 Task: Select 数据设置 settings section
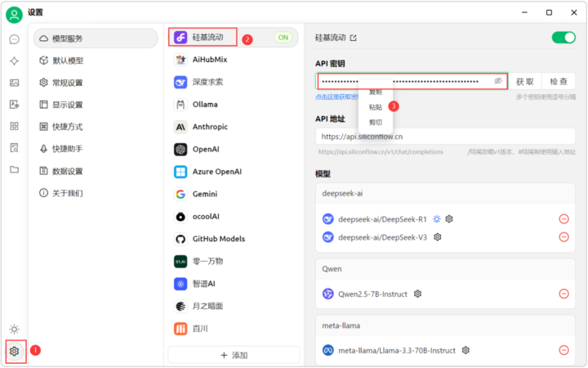pos(96,171)
